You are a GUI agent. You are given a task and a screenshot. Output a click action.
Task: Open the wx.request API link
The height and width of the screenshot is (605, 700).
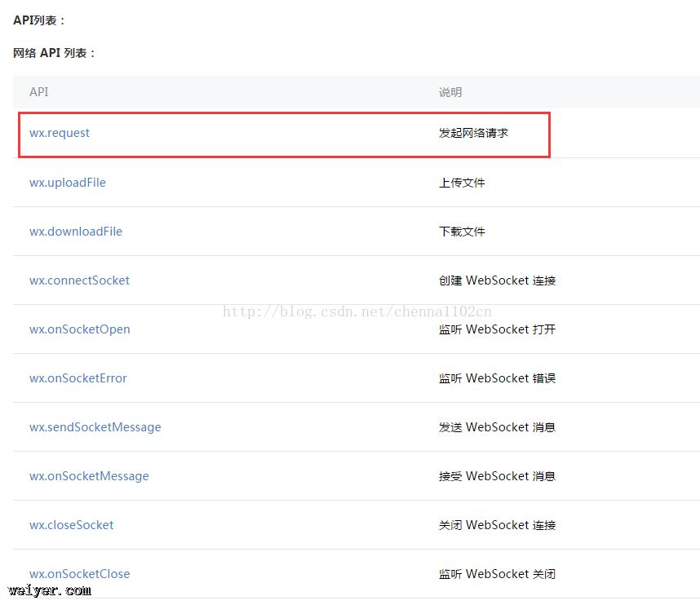click(x=60, y=133)
